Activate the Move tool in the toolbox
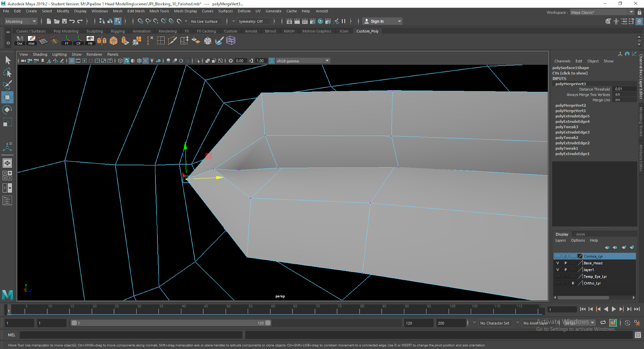 coord(8,97)
